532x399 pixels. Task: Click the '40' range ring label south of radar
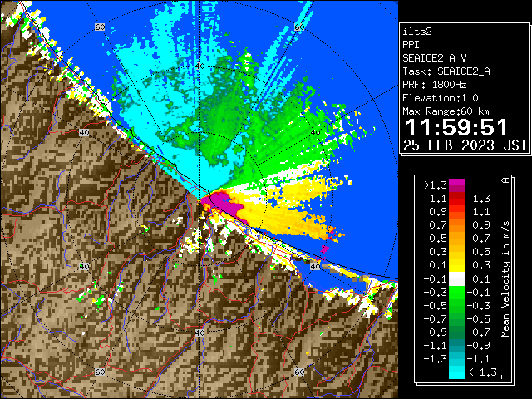pos(199,332)
